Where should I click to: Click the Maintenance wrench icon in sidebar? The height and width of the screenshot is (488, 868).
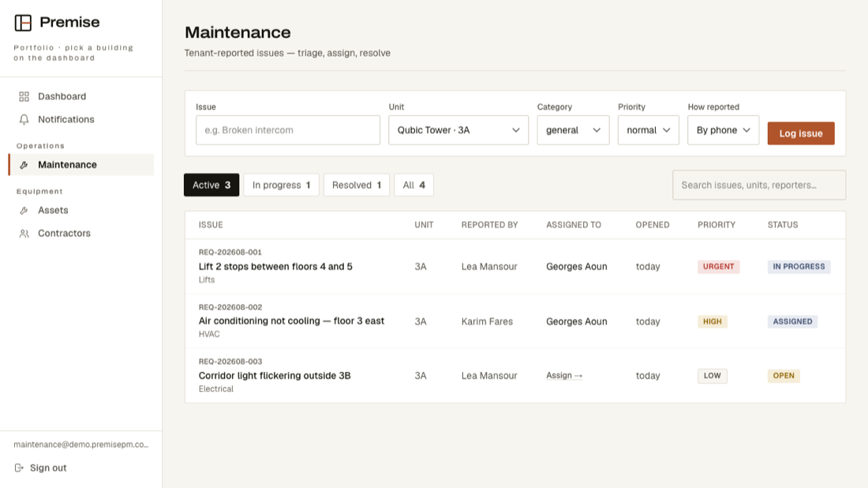click(x=24, y=165)
